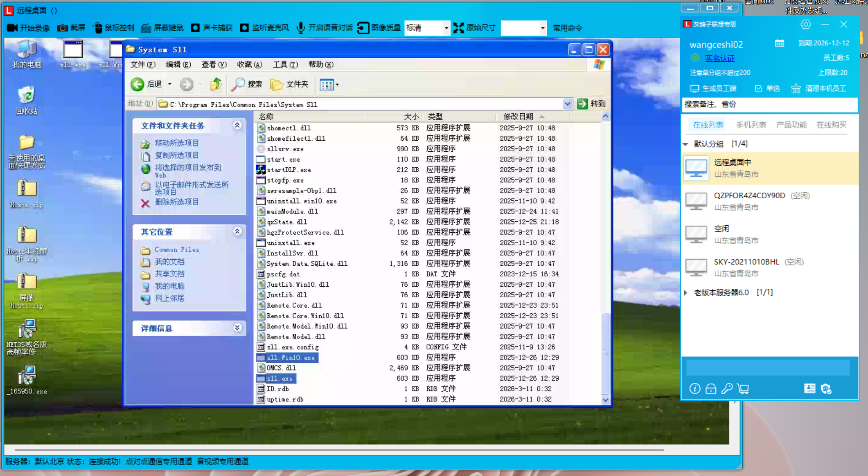The width and height of the screenshot is (868, 476).
Task: Click the start recording camera icon
Action: [x=12, y=28]
